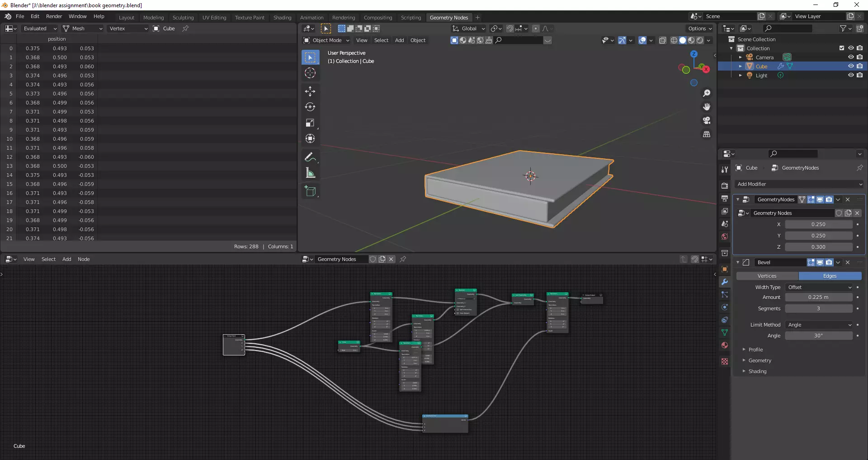Open the View Layer properties tab
The height and width of the screenshot is (460, 868).
[725, 211]
